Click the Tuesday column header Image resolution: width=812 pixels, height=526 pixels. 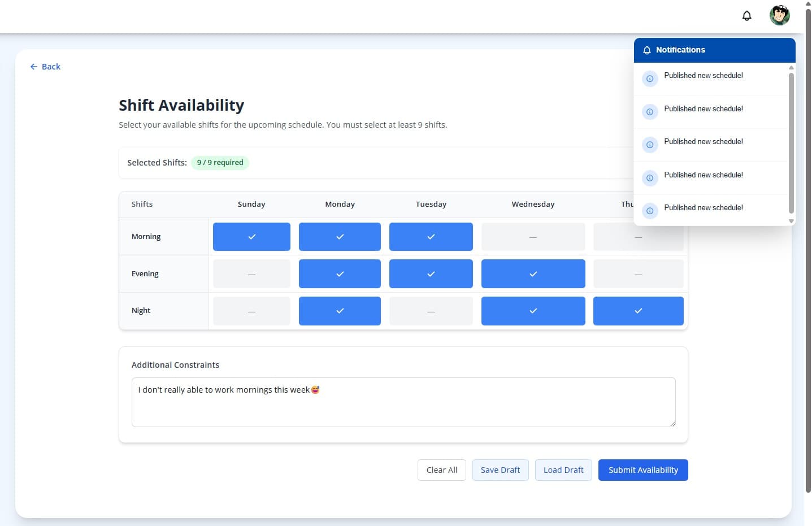(x=431, y=205)
